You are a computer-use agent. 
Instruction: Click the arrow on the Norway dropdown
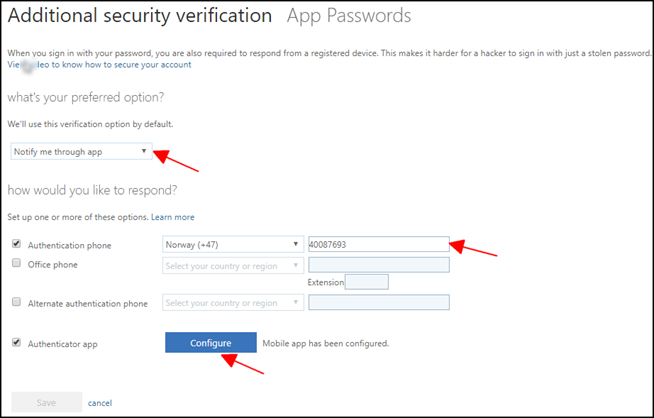[x=295, y=244]
